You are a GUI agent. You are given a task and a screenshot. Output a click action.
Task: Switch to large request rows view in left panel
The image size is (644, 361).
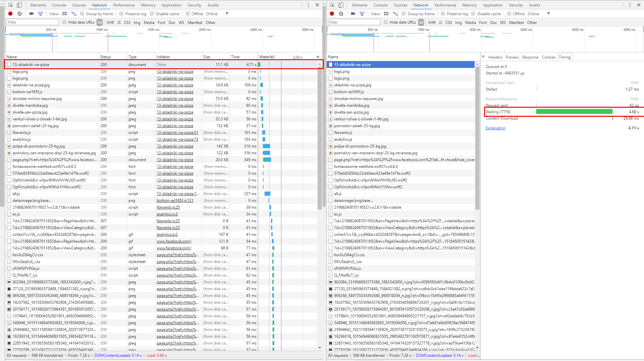pos(65,14)
